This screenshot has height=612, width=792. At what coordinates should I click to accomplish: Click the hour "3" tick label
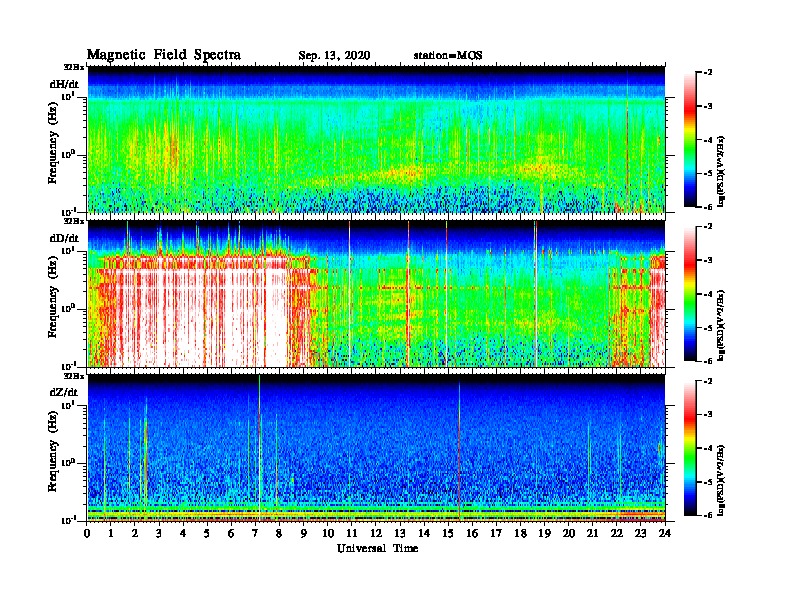159,534
